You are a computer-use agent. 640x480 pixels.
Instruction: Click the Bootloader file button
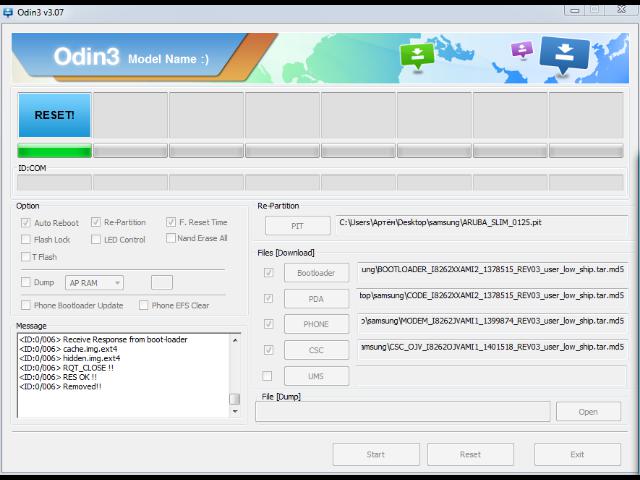point(316,272)
